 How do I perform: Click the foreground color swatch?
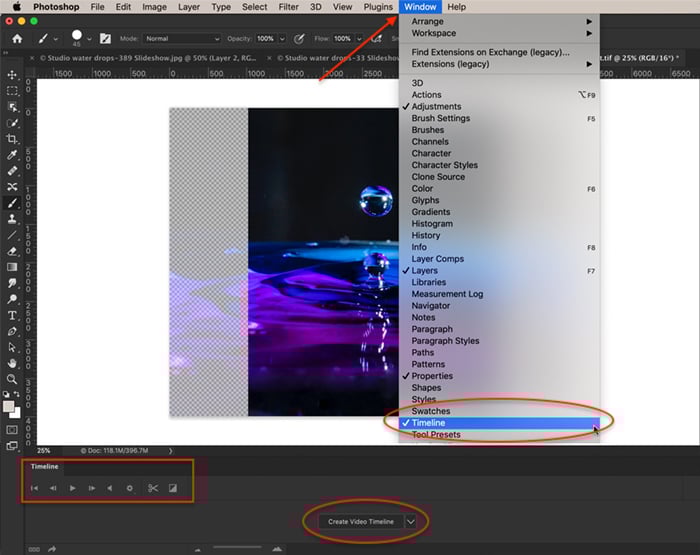point(8,406)
